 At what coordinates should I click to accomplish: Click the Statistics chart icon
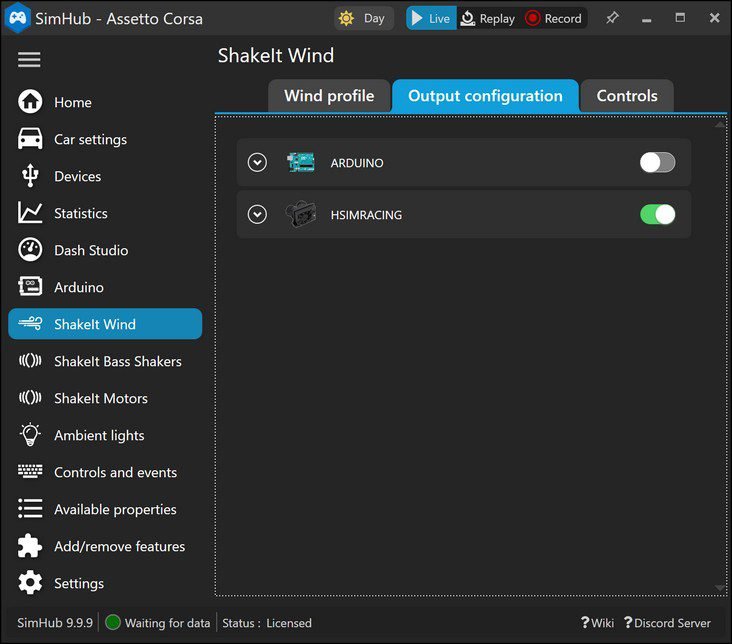tap(30, 213)
